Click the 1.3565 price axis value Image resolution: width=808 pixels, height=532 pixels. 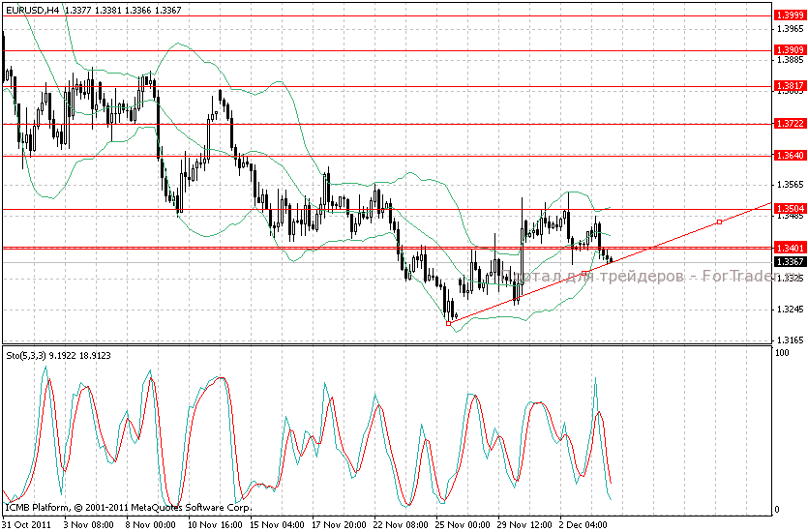point(791,185)
